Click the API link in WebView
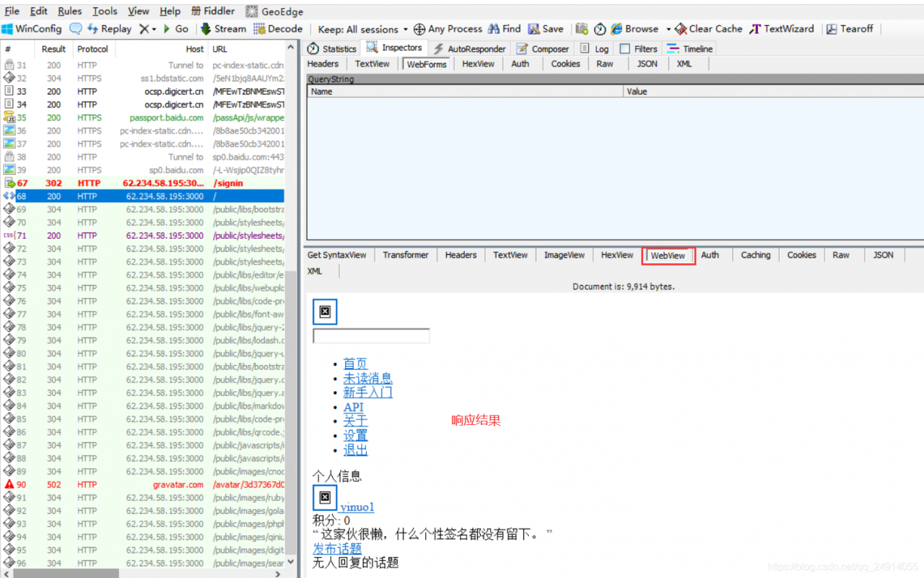The image size is (924, 578). 354,407
